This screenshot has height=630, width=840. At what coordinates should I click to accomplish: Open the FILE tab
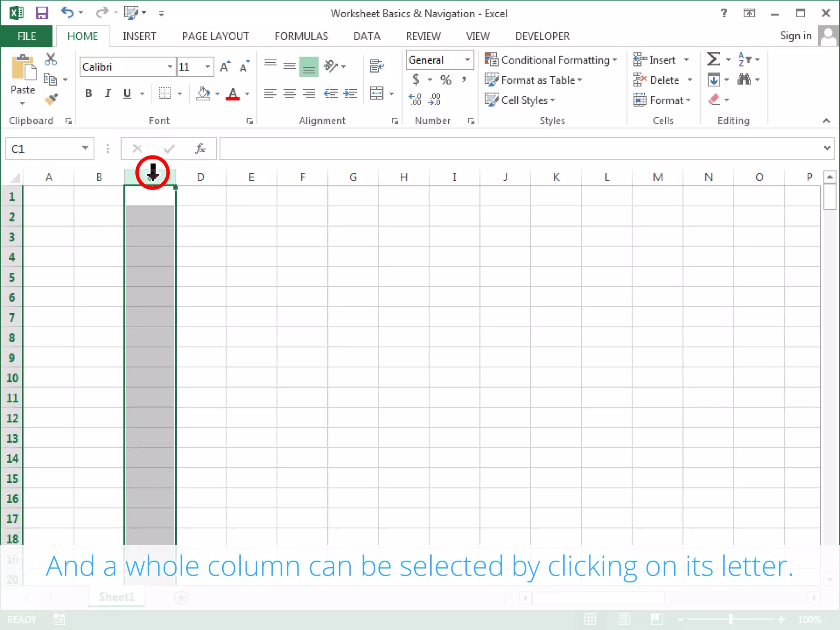click(27, 36)
